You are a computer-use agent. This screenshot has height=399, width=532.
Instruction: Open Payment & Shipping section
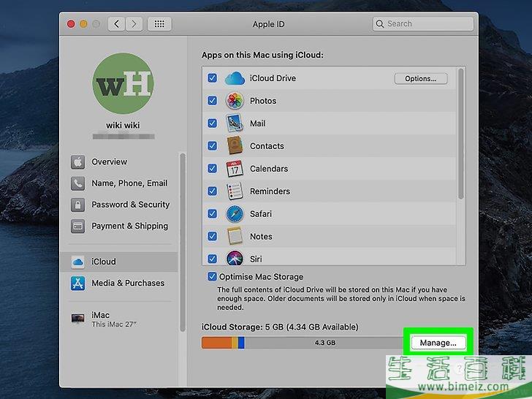click(119, 227)
